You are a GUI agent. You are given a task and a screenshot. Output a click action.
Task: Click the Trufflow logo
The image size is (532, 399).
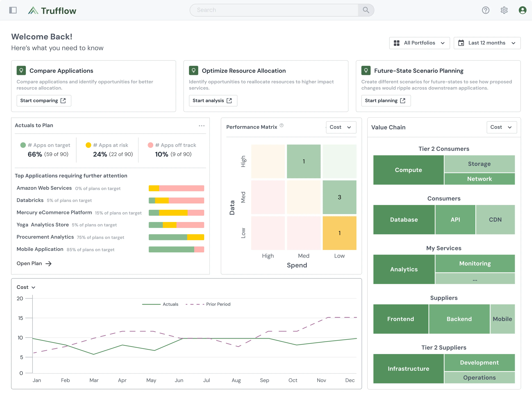tap(52, 11)
